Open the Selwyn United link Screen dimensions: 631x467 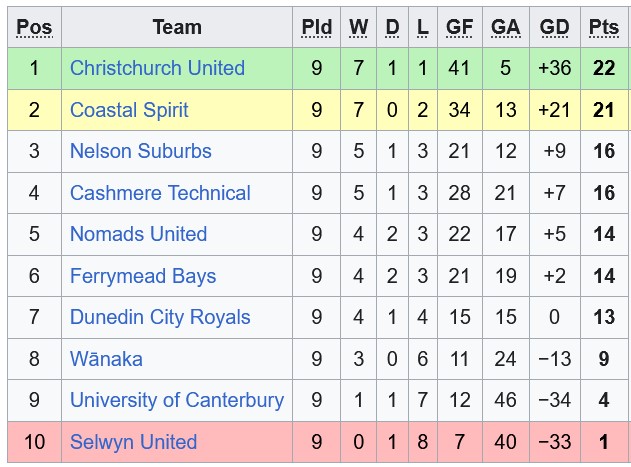(x=133, y=442)
